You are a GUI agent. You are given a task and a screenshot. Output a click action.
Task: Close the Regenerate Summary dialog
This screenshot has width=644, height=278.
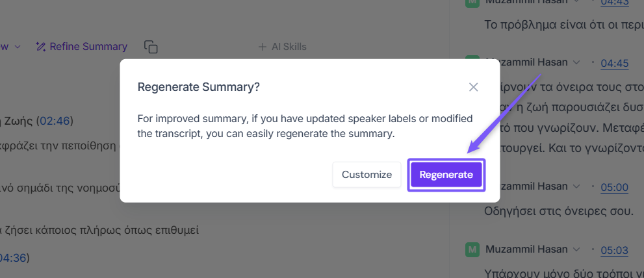[474, 87]
